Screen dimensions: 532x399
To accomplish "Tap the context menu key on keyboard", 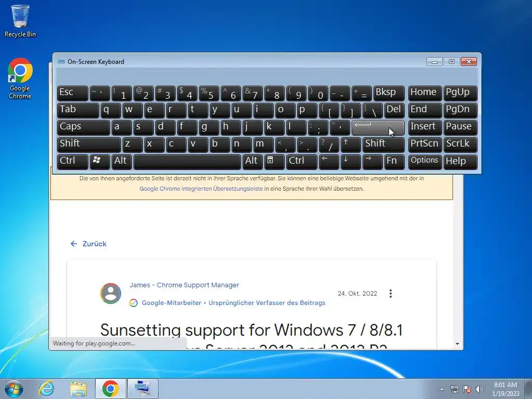I will coord(274,162).
